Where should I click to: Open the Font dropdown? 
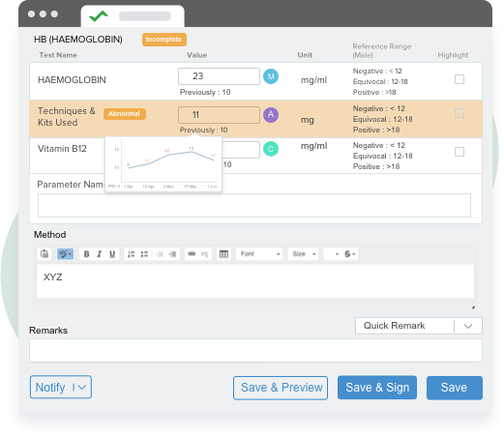[259, 254]
